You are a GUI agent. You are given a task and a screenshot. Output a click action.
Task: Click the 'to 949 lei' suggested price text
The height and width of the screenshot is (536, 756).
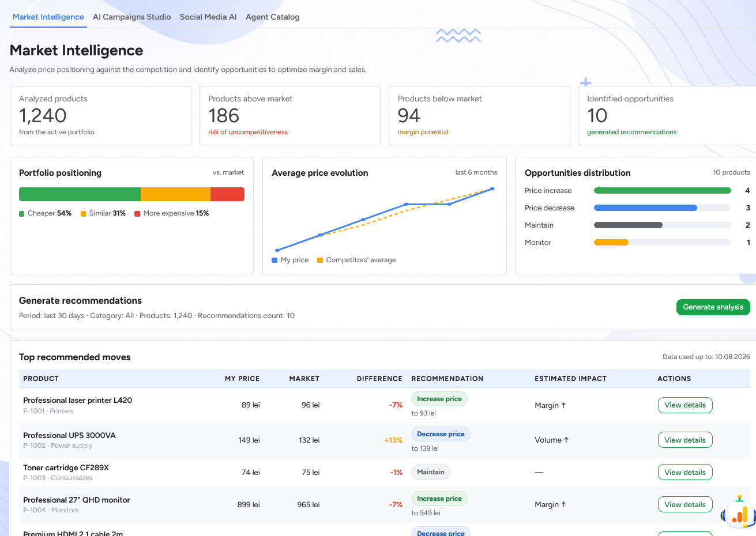(426, 513)
